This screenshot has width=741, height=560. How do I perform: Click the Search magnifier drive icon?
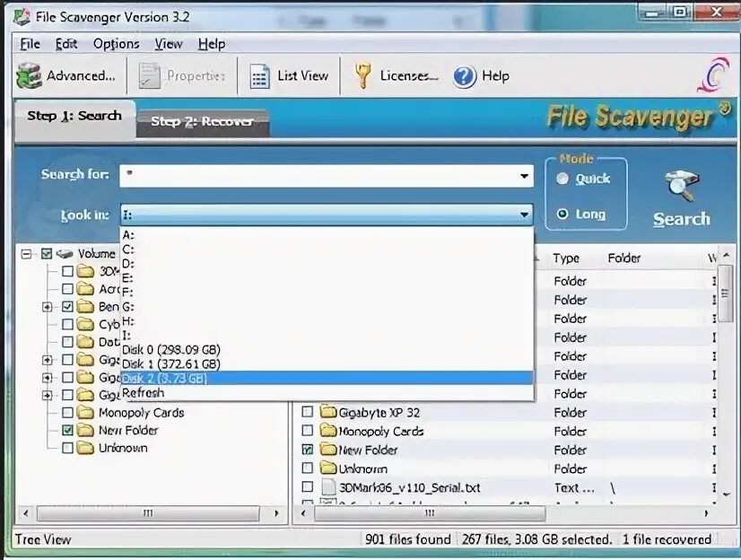pyautogui.click(x=682, y=186)
